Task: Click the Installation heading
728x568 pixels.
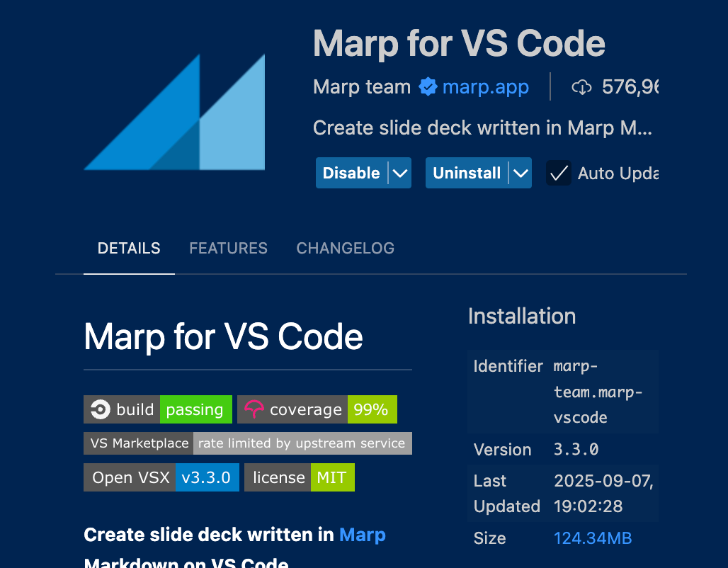Action: point(522,317)
